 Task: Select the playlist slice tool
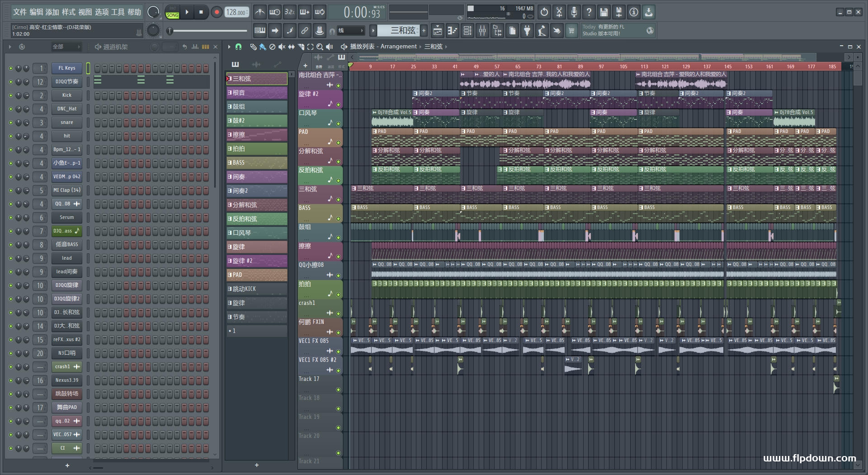(x=301, y=47)
